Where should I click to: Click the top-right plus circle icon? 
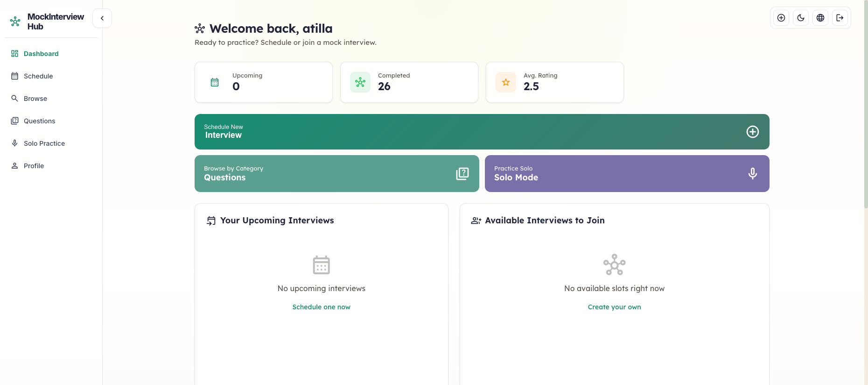(781, 18)
